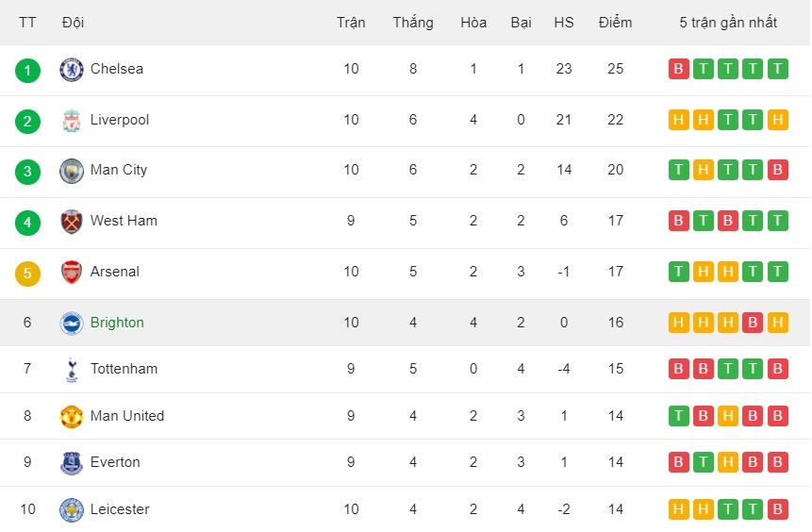Click Chelsea's red B first recent result
The image size is (812, 532).
click(x=678, y=69)
